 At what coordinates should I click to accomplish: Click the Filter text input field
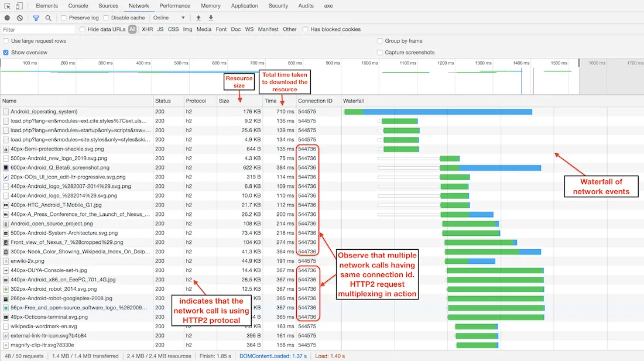click(38, 29)
